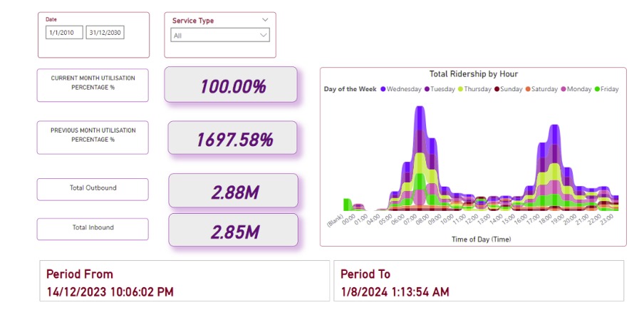Click the start date field 1/1/2010
Screen dimensions: 644x315
tap(63, 33)
